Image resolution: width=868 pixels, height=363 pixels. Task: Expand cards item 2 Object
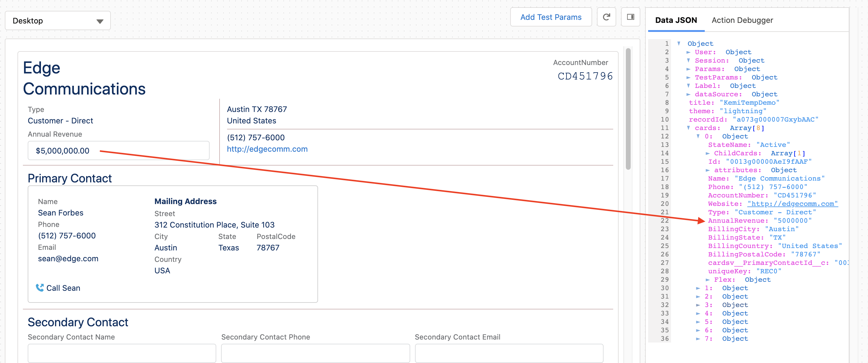pos(698,297)
